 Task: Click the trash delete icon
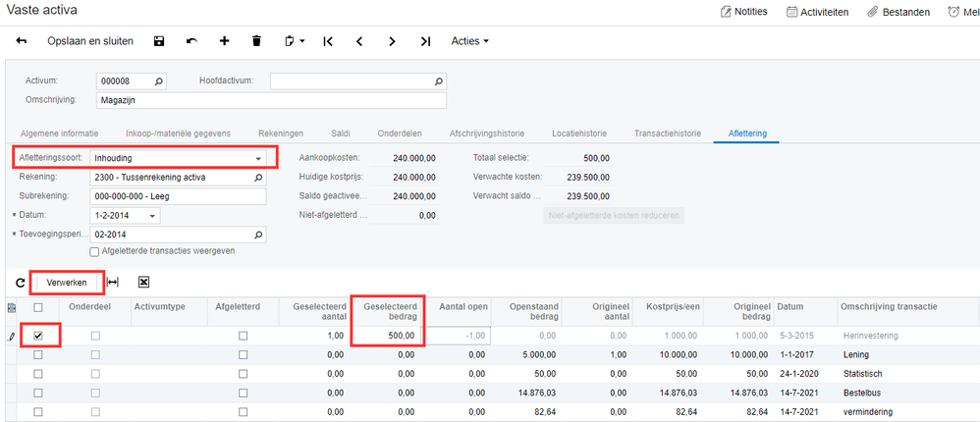point(257,41)
